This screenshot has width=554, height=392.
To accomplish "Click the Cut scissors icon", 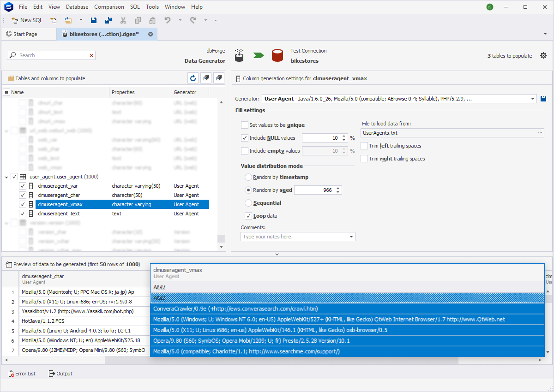I will pos(123,20).
